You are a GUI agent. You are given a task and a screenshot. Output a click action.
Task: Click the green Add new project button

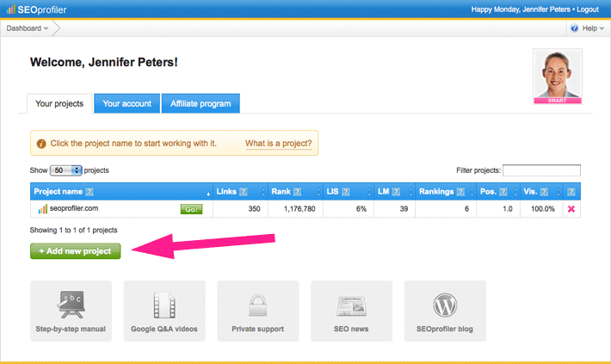point(76,250)
